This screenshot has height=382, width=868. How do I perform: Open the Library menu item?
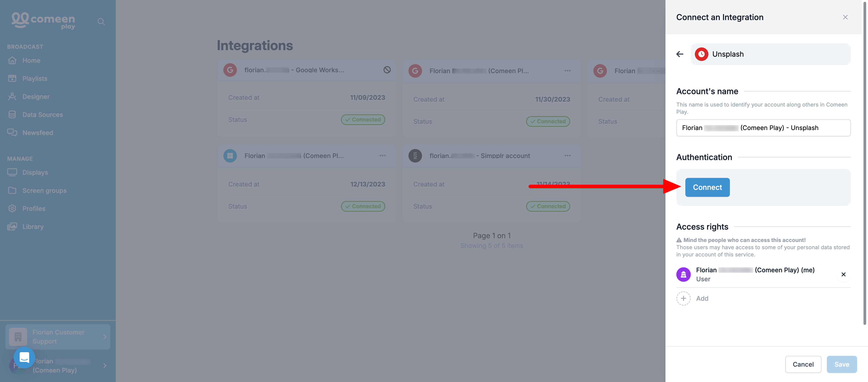coord(33,227)
